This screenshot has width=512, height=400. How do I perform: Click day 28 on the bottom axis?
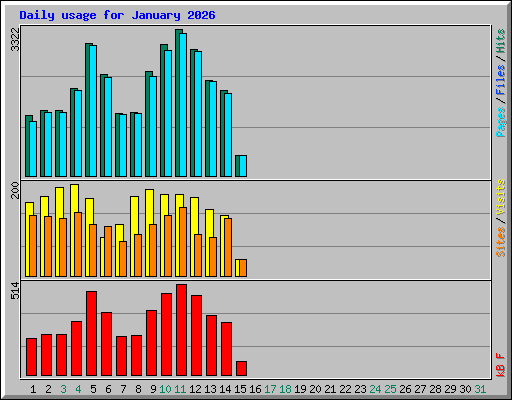pyautogui.click(x=435, y=389)
